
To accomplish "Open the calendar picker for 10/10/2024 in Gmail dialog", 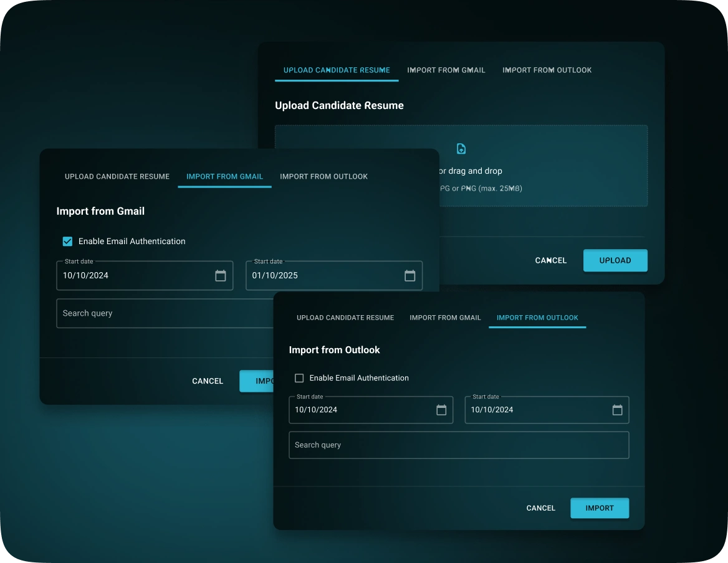I will tap(221, 275).
